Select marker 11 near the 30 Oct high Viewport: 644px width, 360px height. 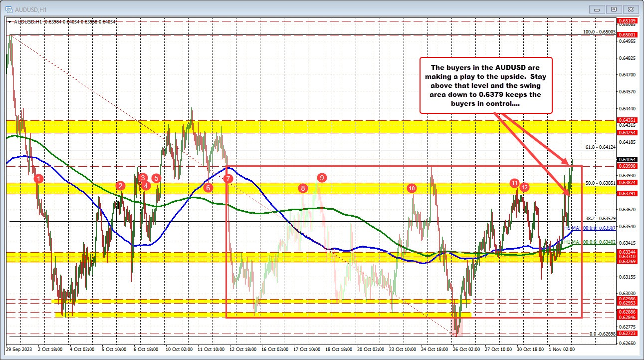pyautogui.click(x=515, y=183)
